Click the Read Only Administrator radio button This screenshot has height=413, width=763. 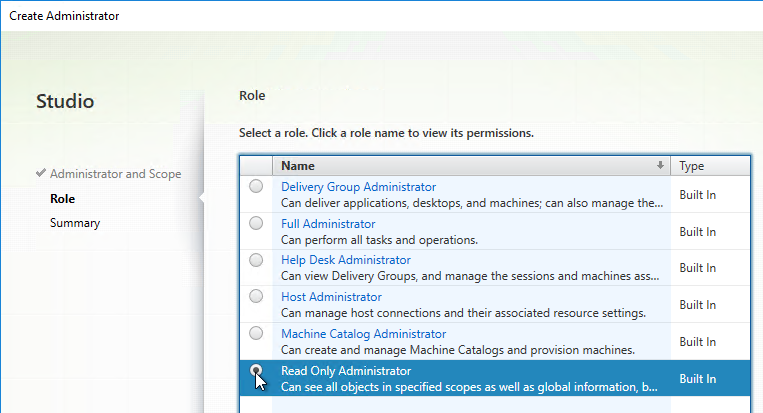[x=256, y=371]
